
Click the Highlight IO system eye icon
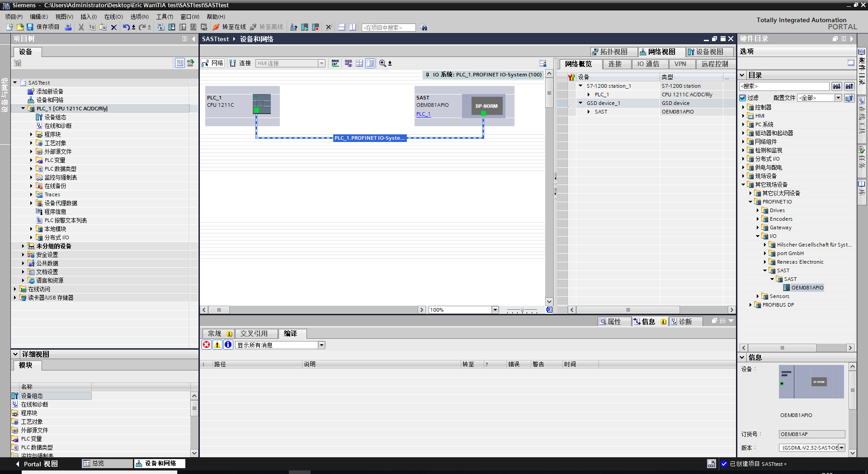pyautogui.click(x=348, y=63)
